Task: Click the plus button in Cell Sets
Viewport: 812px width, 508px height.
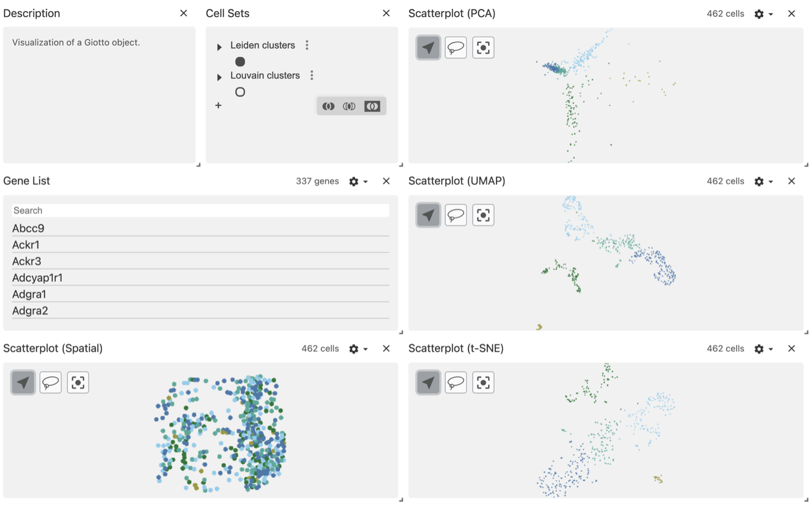Action: (218, 105)
